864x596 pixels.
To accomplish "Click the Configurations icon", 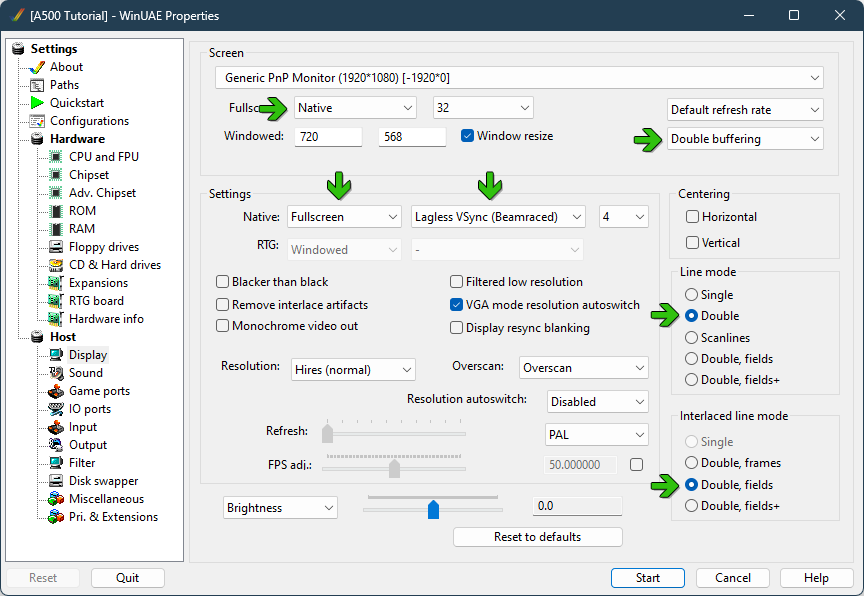I will tap(37, 121).
